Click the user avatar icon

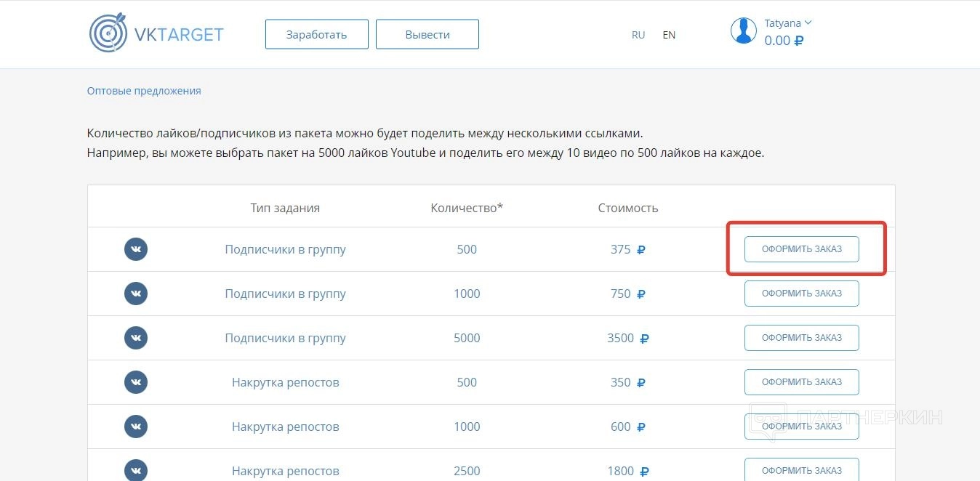click(x=743, y=31)
